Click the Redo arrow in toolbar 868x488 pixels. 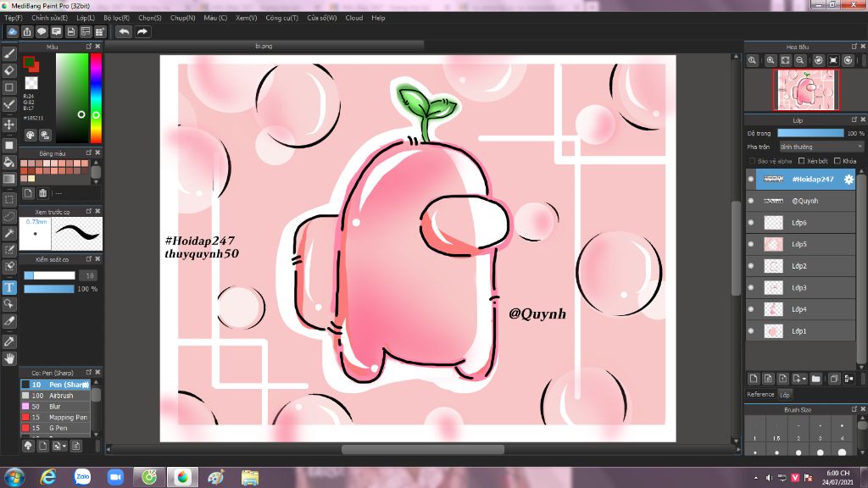pyautogui.click(x=142, y=31)
